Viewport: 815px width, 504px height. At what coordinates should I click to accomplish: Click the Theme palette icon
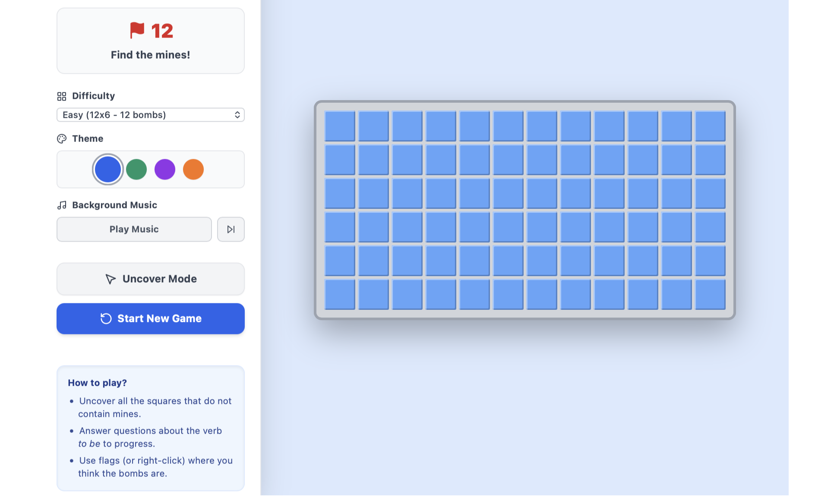[x=62, y=139]
